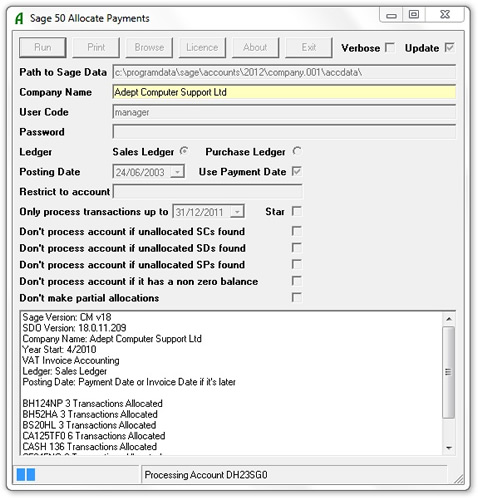Click the Exit button

[x=309, y=47]
